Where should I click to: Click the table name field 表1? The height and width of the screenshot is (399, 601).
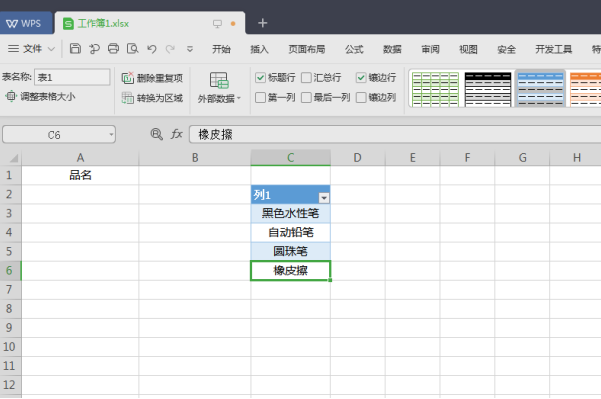point(72,77)
